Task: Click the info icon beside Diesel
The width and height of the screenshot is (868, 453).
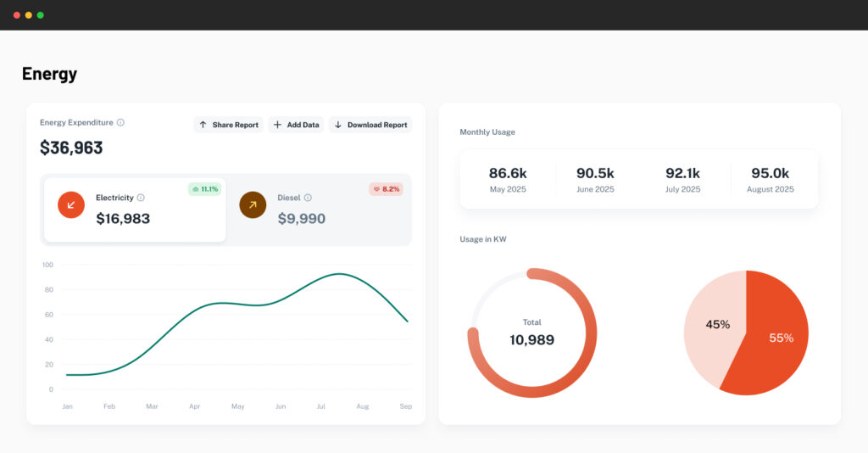Action: coord(308,198)
